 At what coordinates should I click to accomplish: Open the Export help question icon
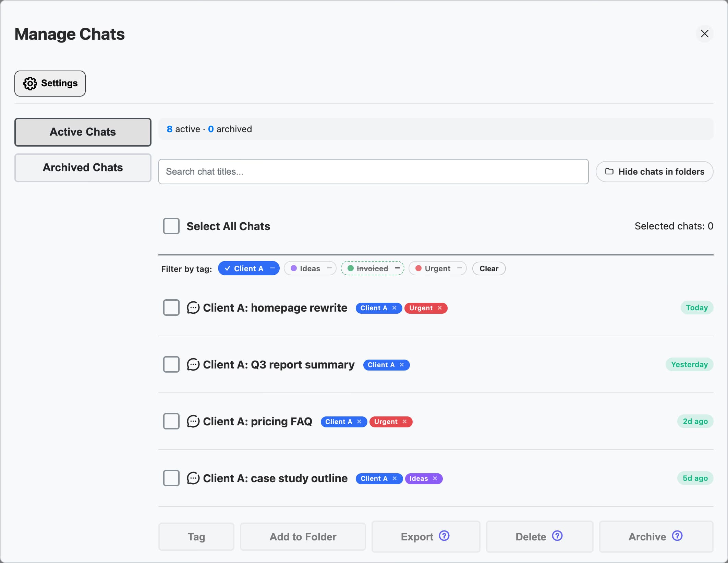pos(444,536)
